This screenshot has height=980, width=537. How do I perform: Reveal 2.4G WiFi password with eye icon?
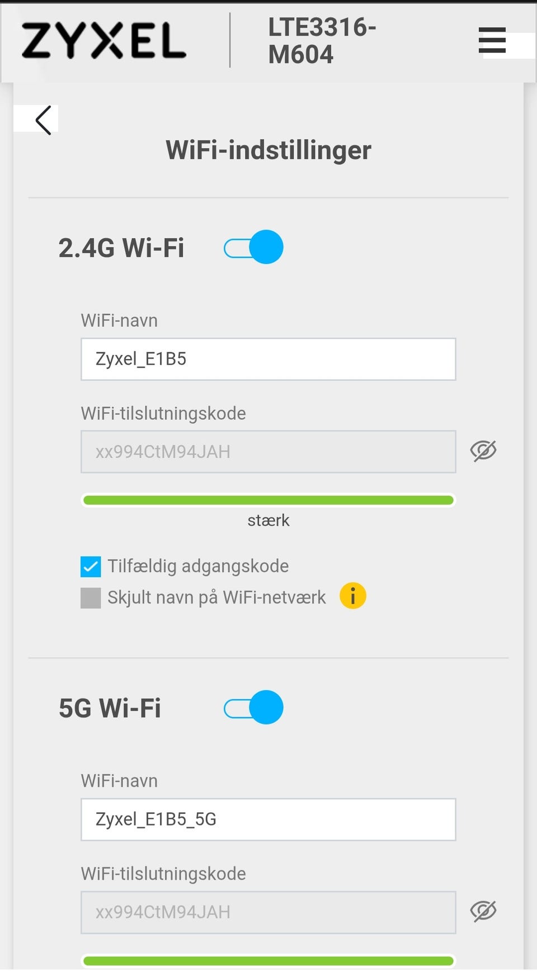click(483, 451)
